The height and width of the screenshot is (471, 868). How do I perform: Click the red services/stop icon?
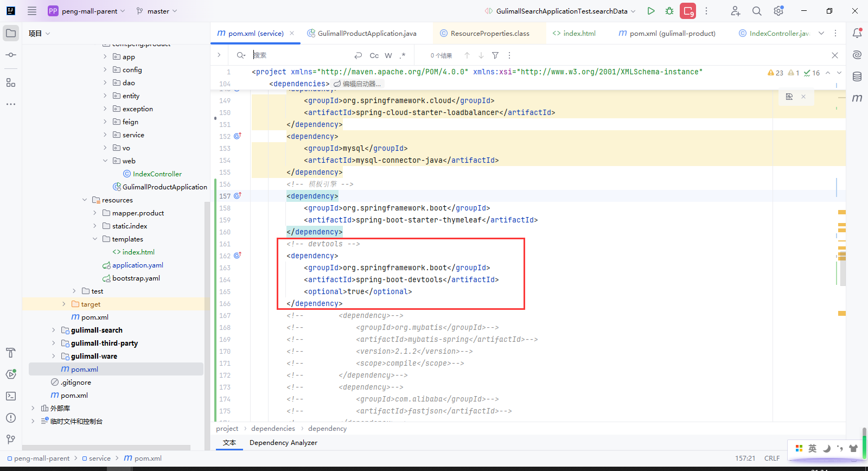(x=688, y=11)
